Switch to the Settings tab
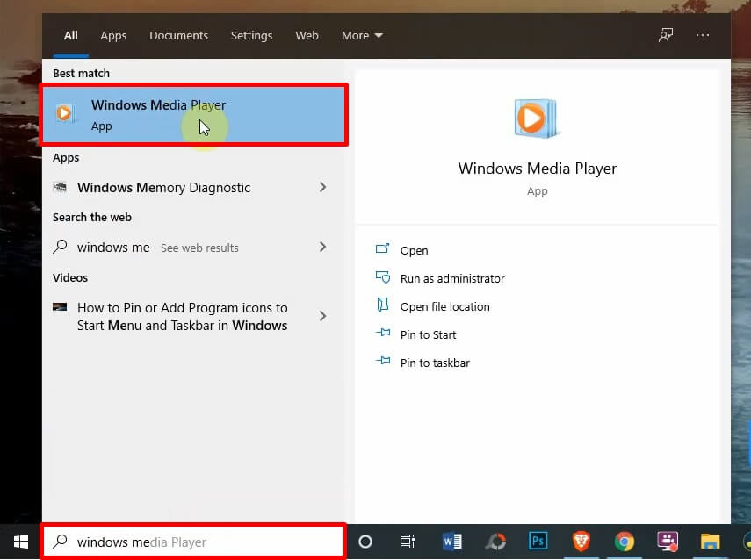This screenshot has width=751, height=560. point(251,35)
